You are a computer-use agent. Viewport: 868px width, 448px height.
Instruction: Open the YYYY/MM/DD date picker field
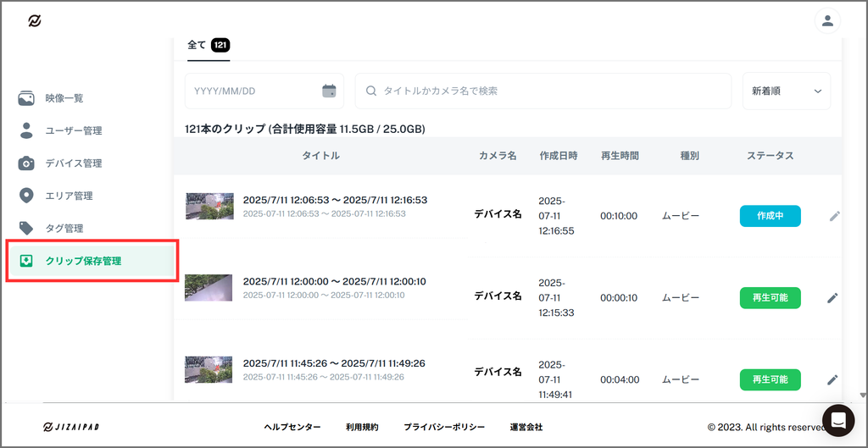click(x=254, y=91)
